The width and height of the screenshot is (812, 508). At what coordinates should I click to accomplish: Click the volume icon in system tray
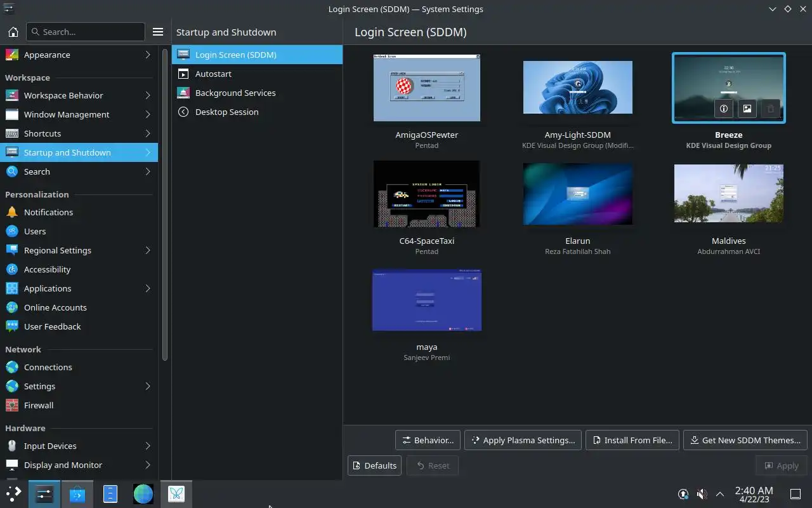click(x=702, y=494)
